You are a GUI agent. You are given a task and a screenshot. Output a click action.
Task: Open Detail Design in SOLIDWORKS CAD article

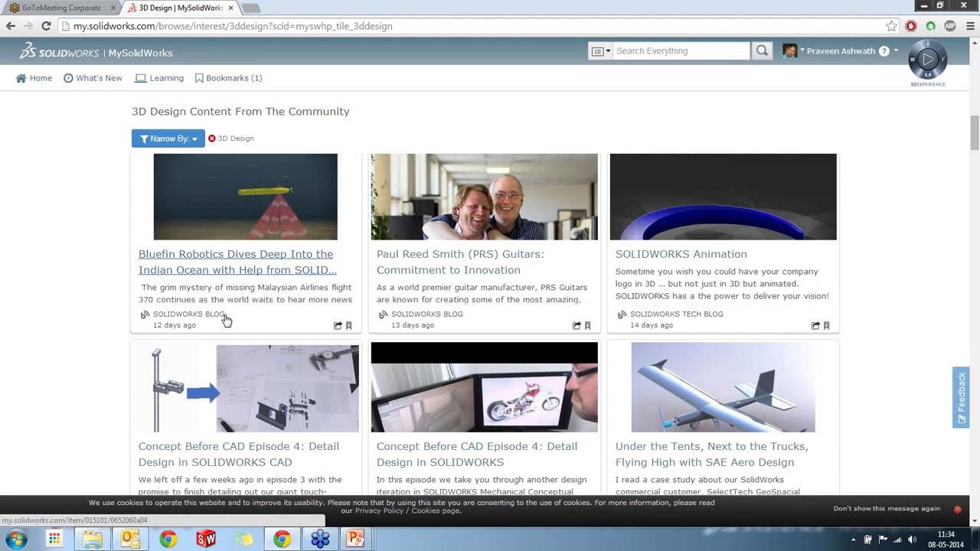tap(238, 454)
